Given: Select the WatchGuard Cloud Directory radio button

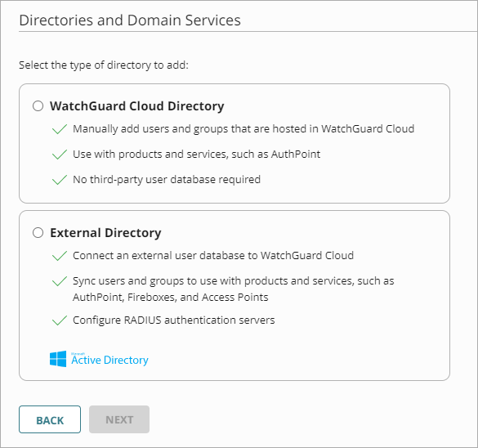Looking at the screenshot, I should (38, 106).
